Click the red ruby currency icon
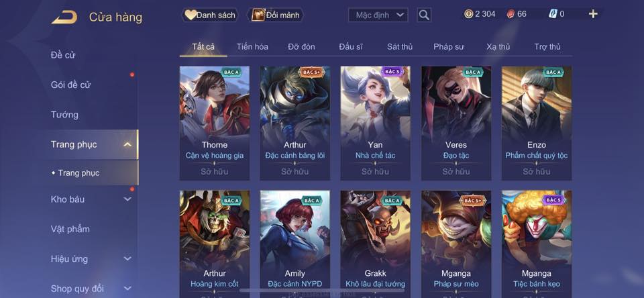The image size is (644, 298). coord(511,14)
